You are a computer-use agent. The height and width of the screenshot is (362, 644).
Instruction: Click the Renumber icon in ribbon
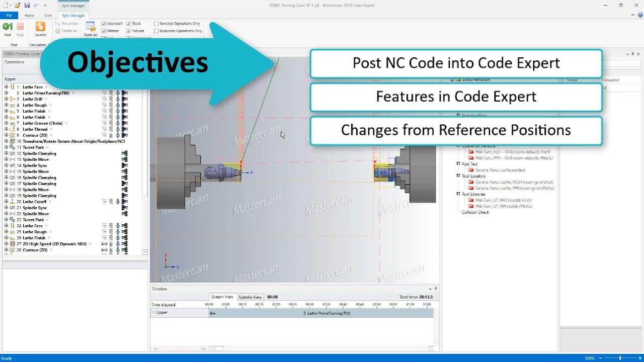[58, 24]
